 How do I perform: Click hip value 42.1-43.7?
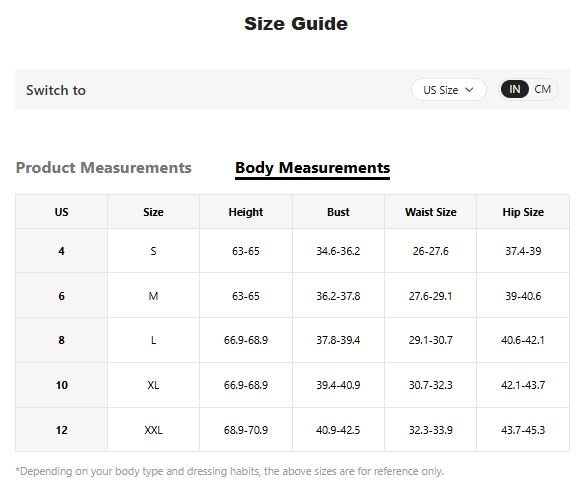pos(523,385)
